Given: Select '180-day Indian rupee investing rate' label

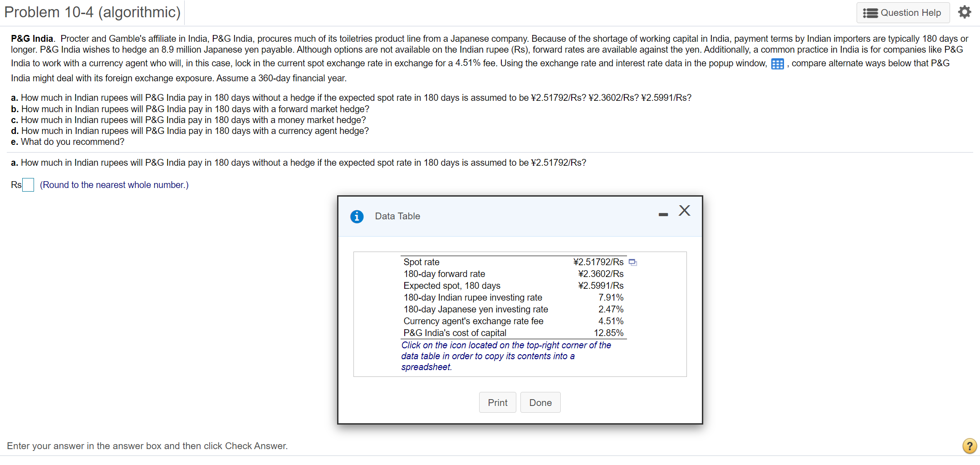Looking at the screenshot, I should 473,297.
